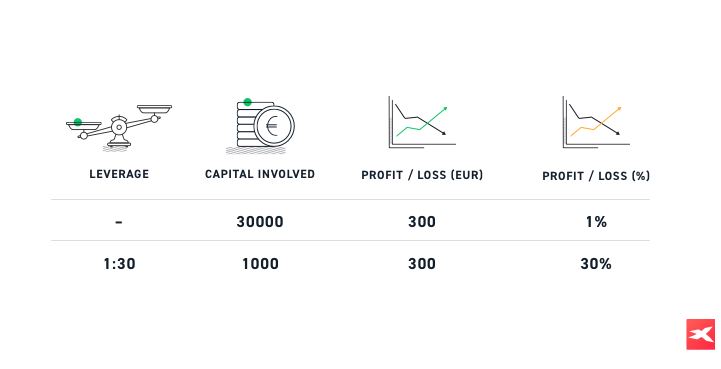Click the green-line profit/loss chart icon
The width and height of the screenshot is (721, 369).
pyautogui.click(x=422, y=122)
